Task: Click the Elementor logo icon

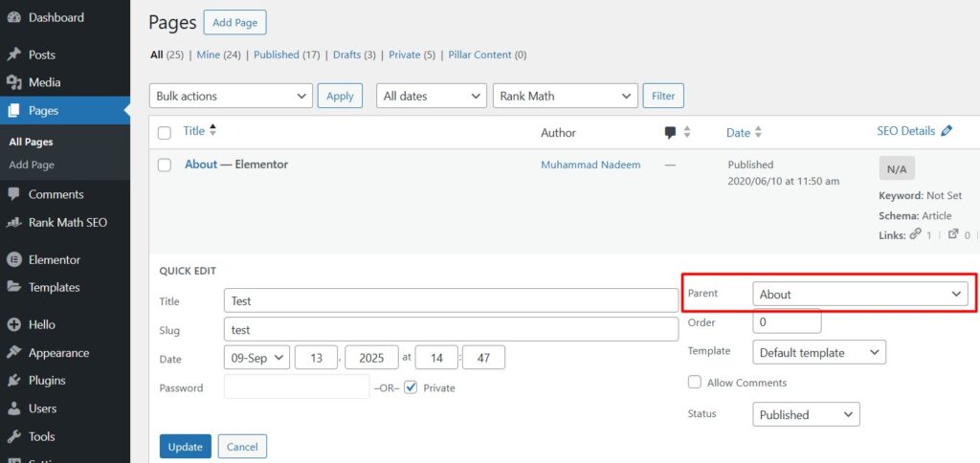Action: [13, 259]
